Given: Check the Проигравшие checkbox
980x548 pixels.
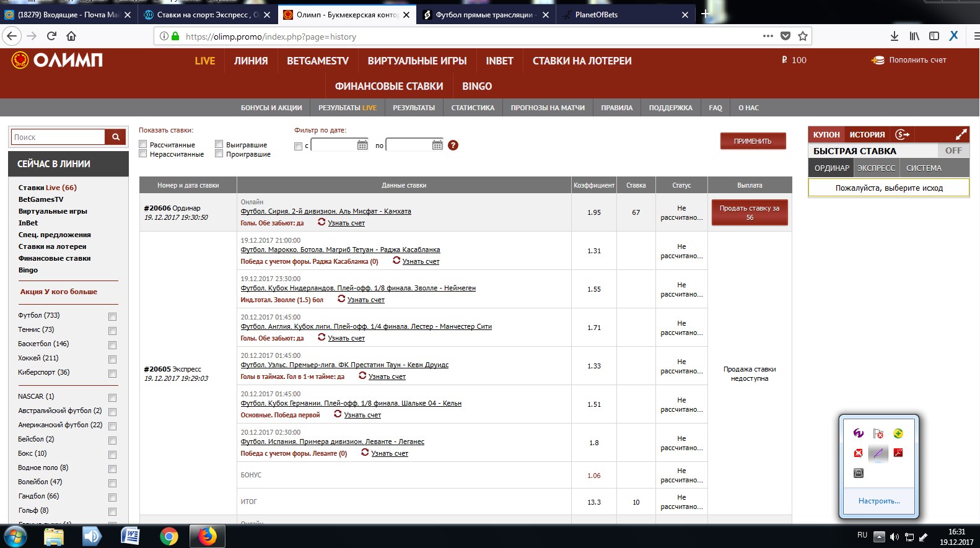Looking at the screenshot, I should tap(219, 154).
